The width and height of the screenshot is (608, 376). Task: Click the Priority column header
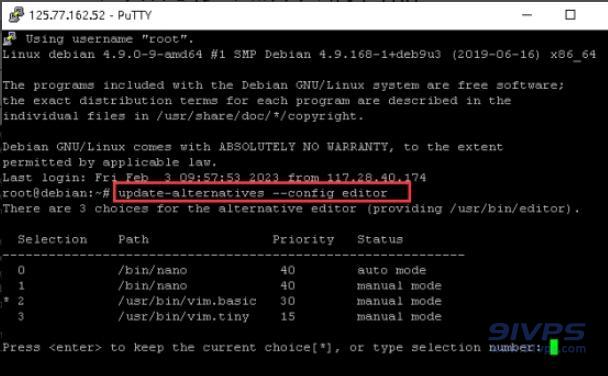(303, 239)
